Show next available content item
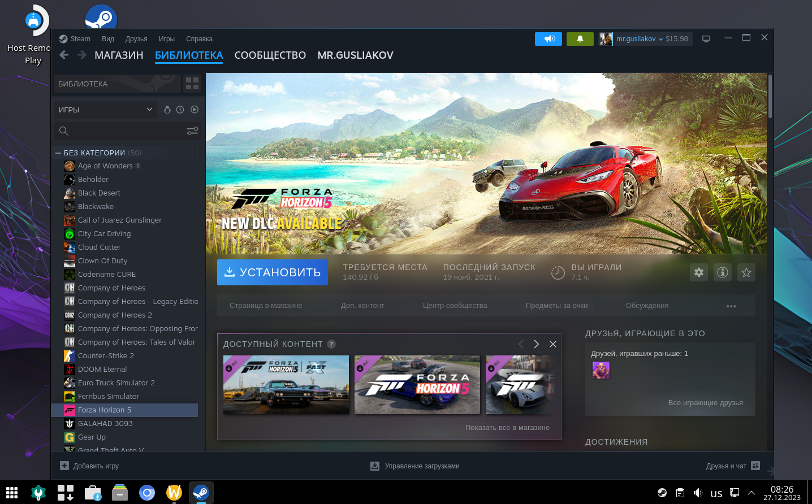The height and width of the screenshot is (504, 812). pyautogui.click(x=537, y=344)
